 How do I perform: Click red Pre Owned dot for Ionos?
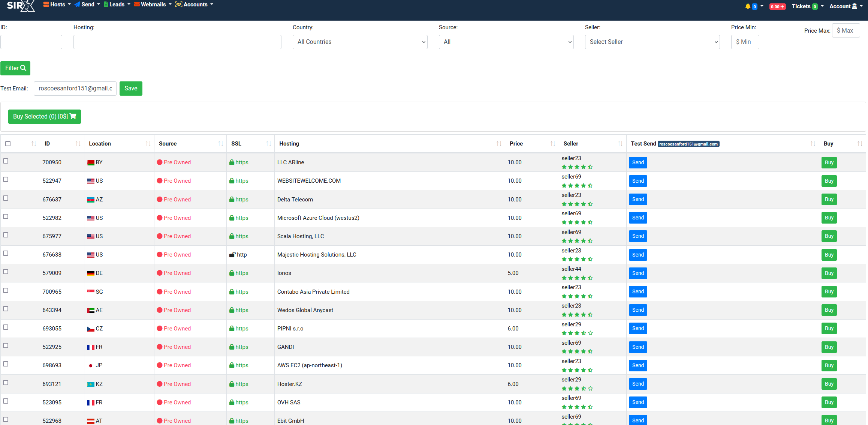(x=160, y=273)
